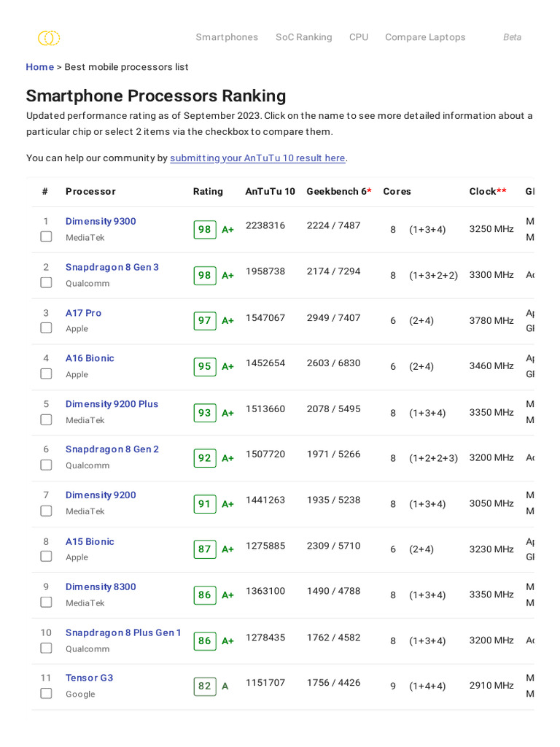
Task: Click the 98 rating badge for Dimensity 9300
Action: pyautogui.click(x=205, y=230)
